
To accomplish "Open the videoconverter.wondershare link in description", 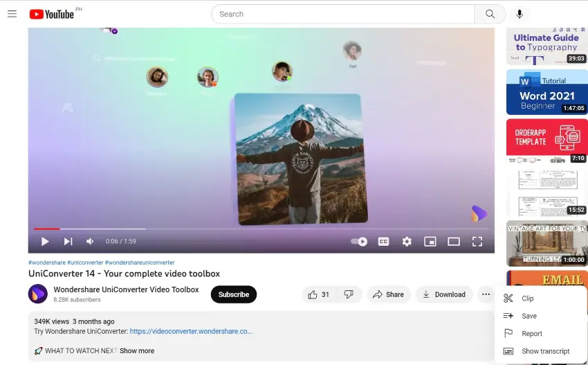I will (x=191, y=331).
